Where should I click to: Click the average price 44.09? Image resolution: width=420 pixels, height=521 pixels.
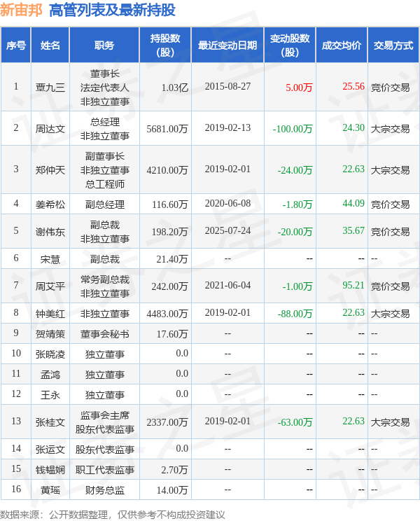(353, 203)
